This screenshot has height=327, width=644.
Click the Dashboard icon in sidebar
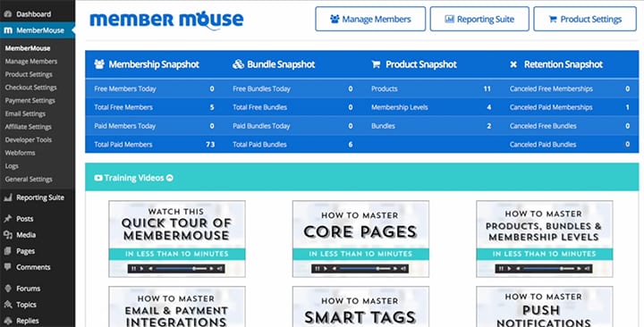(x=8, y=14)
